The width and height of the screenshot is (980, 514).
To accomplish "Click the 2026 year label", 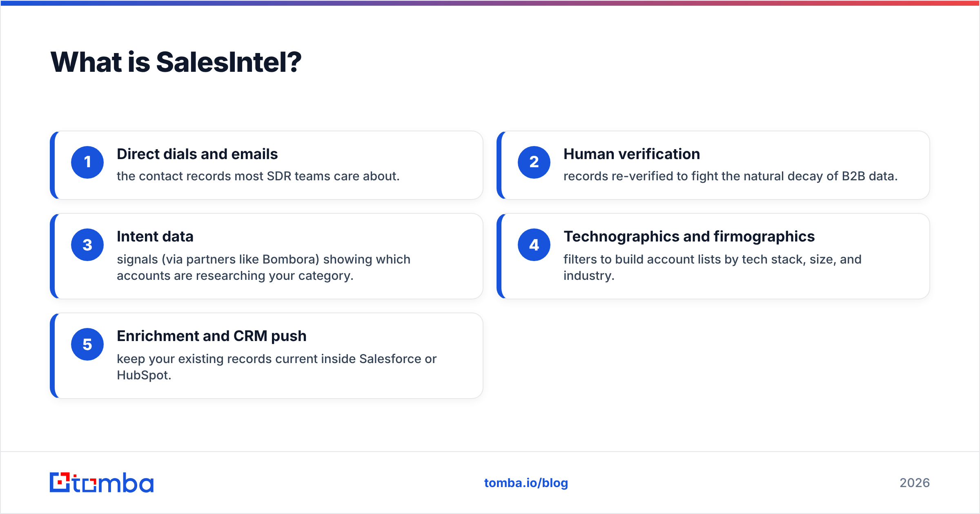I will click(x=915, y=483).
